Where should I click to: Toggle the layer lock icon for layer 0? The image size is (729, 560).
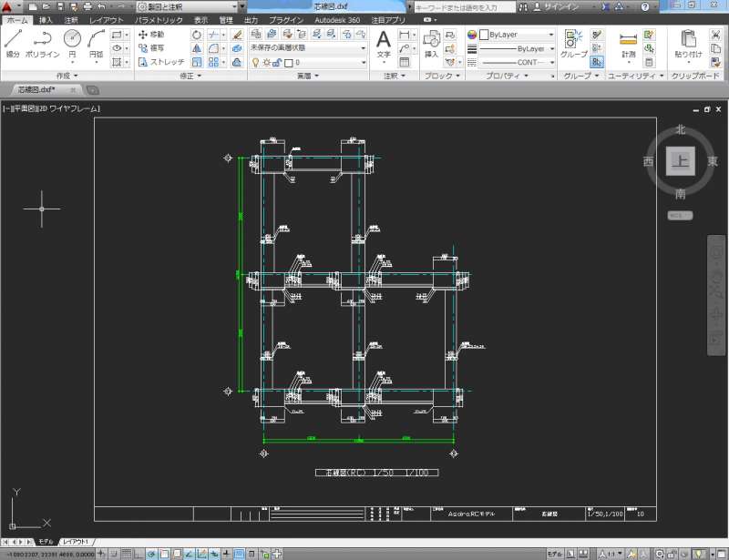click(x=277, y=63)
